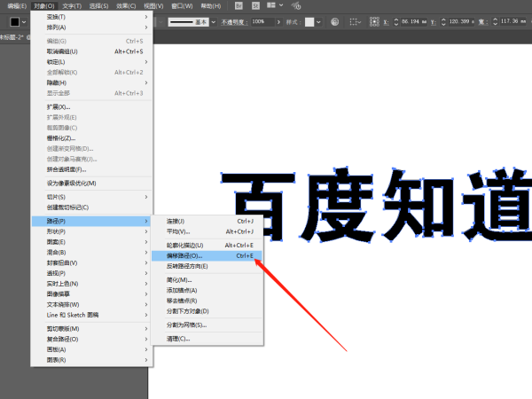
Task: Choose 创建裁切标记(C) entry
Action: [x=91, y=207]
